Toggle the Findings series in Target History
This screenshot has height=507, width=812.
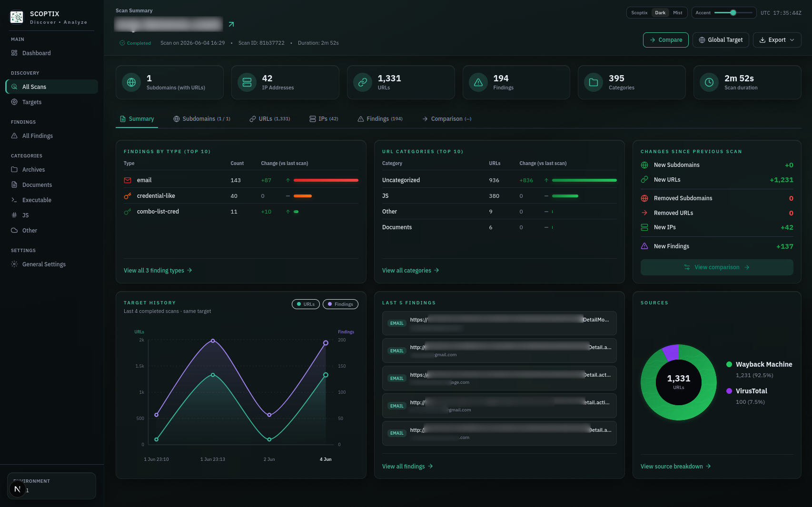(x=340, y=304)
